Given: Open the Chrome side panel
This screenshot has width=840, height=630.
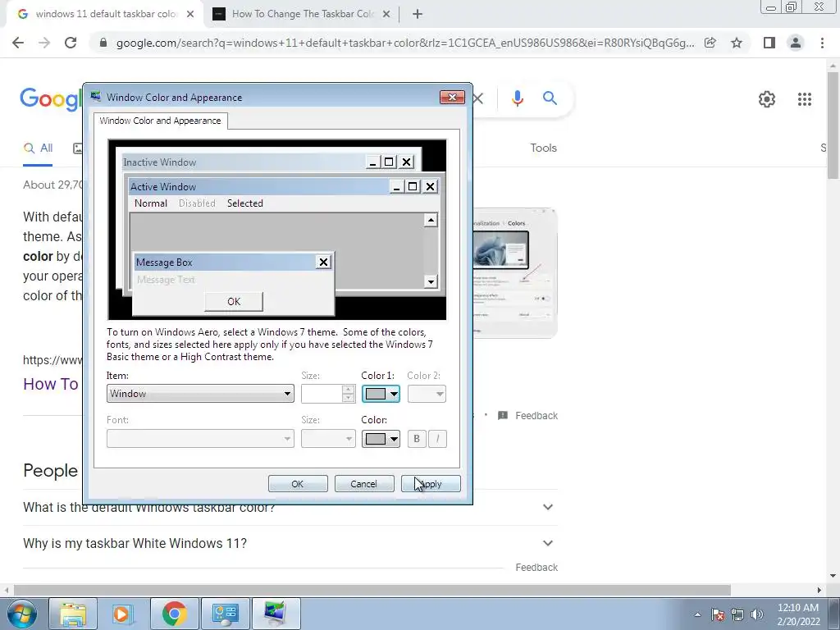Looking at the screenshot, I should coord(769,43).
